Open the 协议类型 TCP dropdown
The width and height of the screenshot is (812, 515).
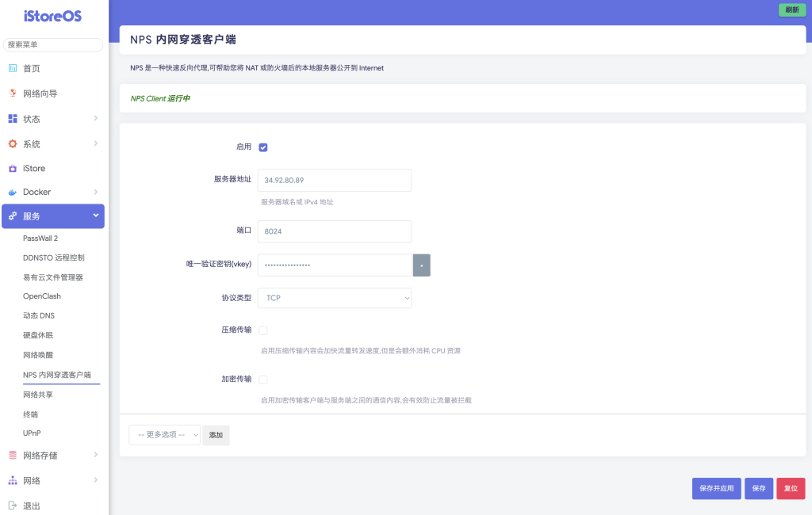coord(335,298)
